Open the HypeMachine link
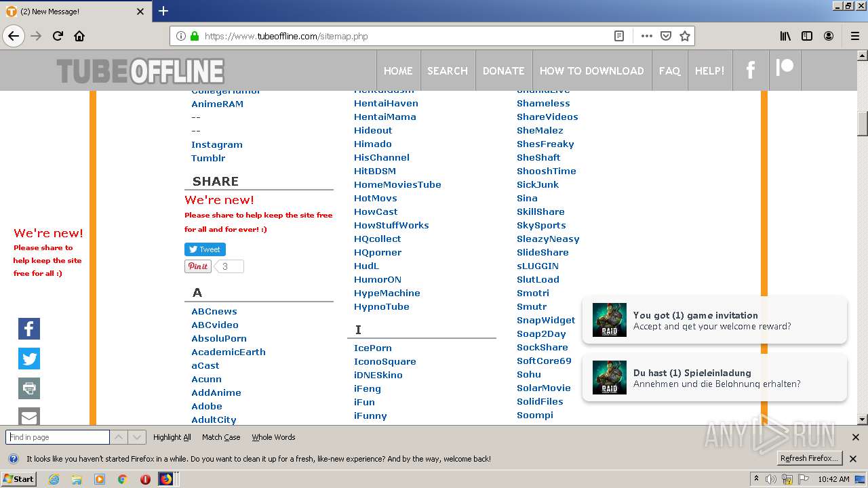 (387, 293)
